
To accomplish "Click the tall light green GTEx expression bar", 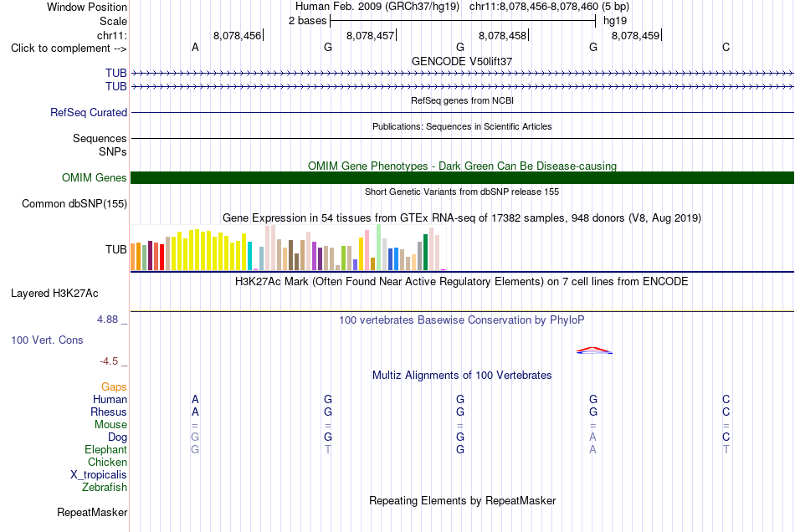I will 379,248.
